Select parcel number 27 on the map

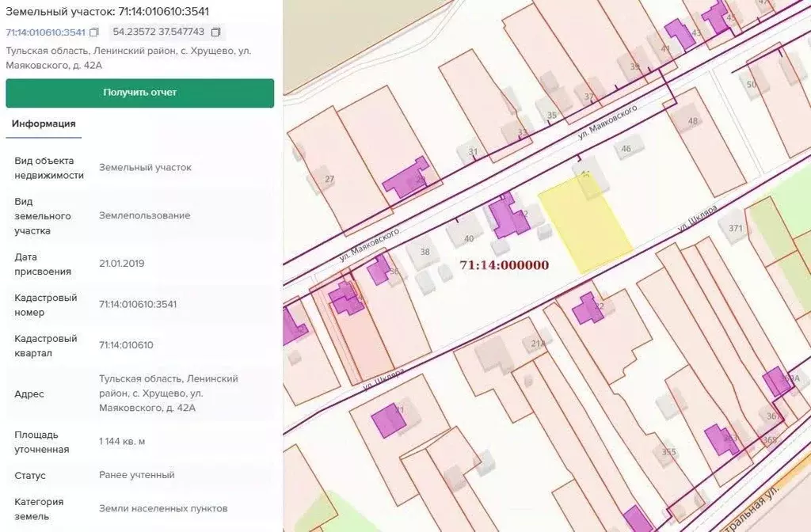(329, 179)
